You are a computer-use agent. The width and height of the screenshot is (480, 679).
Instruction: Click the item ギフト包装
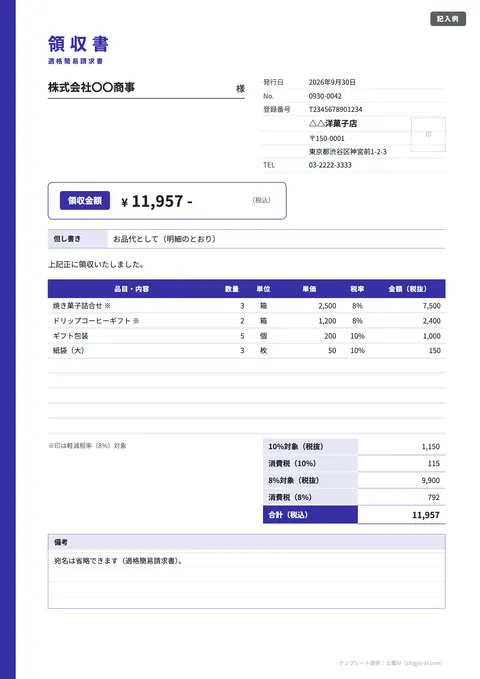71,336
